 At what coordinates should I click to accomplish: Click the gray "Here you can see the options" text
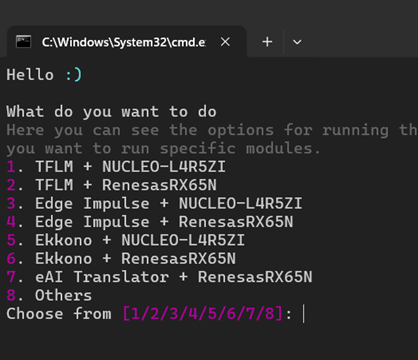tap(212, 130)
